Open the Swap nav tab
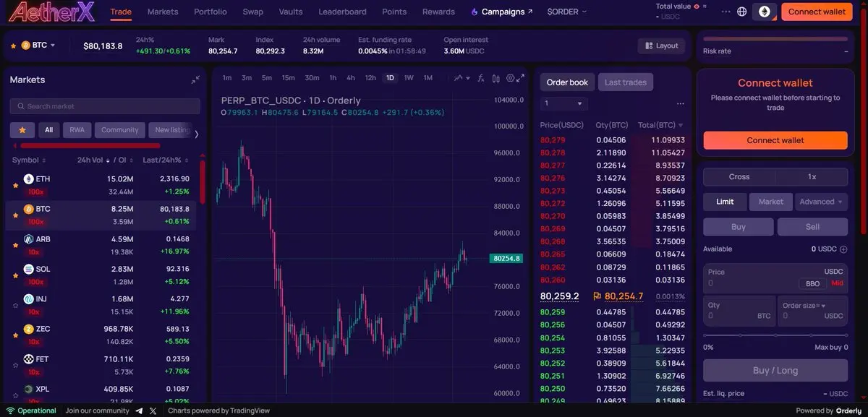This screenshot has width=868, height=417. (252, 12)
